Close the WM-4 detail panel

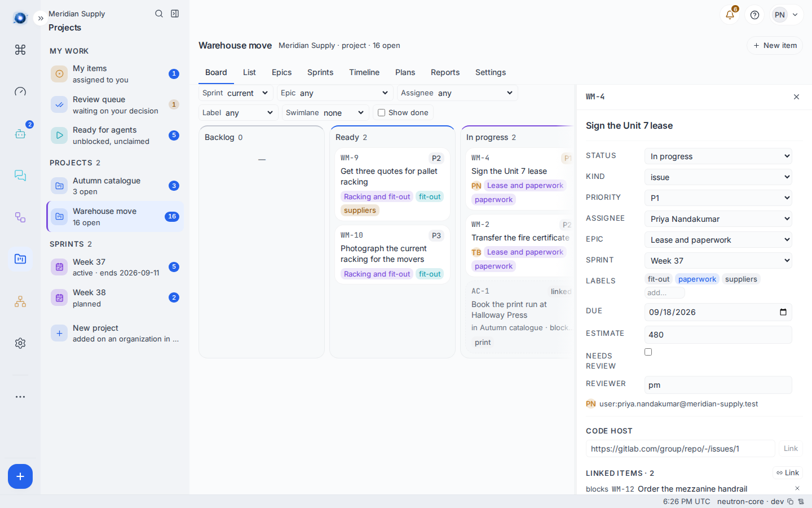(796, 97)
